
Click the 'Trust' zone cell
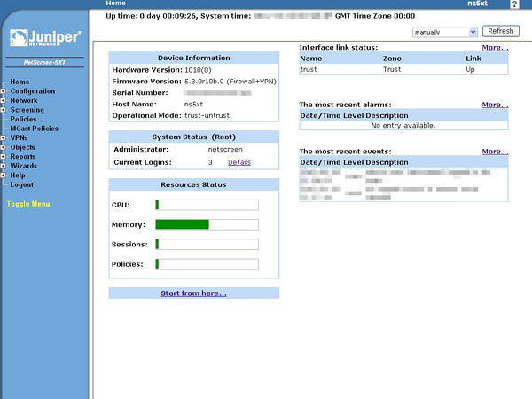(x=392, y=69)
